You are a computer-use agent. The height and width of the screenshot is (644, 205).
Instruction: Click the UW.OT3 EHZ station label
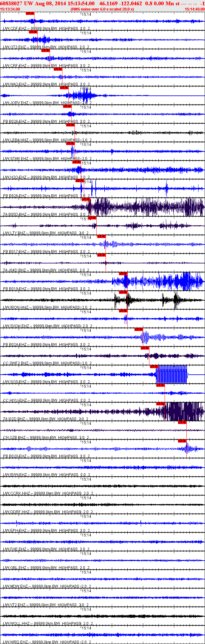click(x=15, y=47)
